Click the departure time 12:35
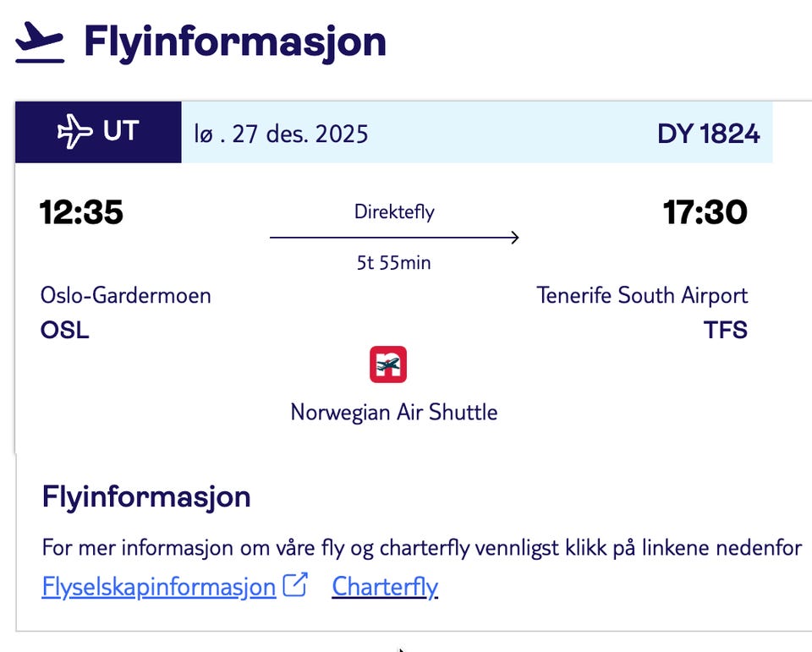812x652 pixels. tap(81, 213)
